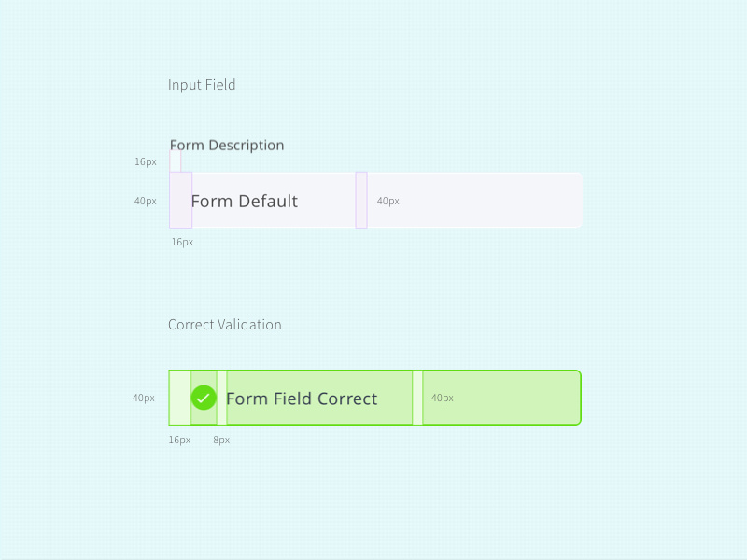This screenshot has height=560, width=747.
Task: Select the Input Field heading
Action: coord(202,85)
